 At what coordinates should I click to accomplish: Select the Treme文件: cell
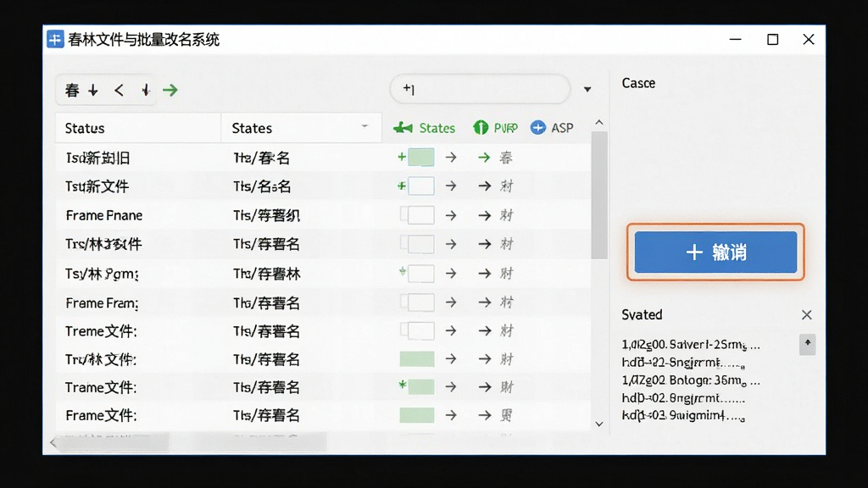[x=101, y=331]
